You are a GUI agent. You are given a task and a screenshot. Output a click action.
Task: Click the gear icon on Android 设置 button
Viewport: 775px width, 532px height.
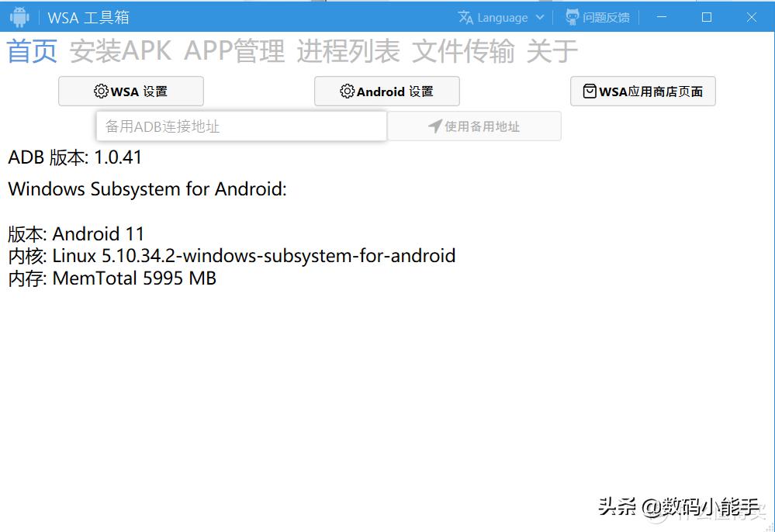pyautogui.click(x=346, y=91)
